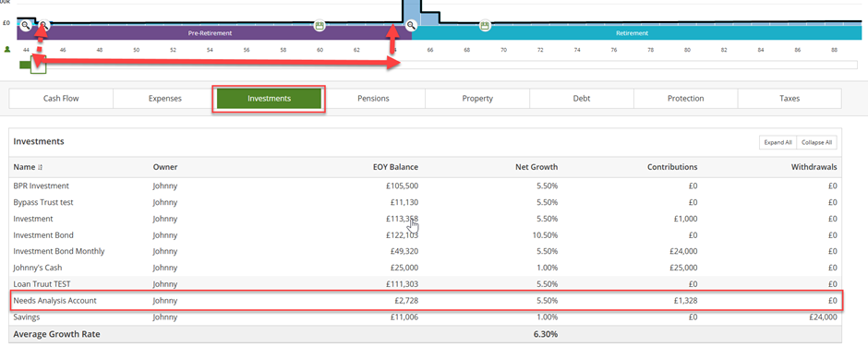
Task: Click the £24,000 withdrawals value for Savings
Action: click(x=822, y=317)
